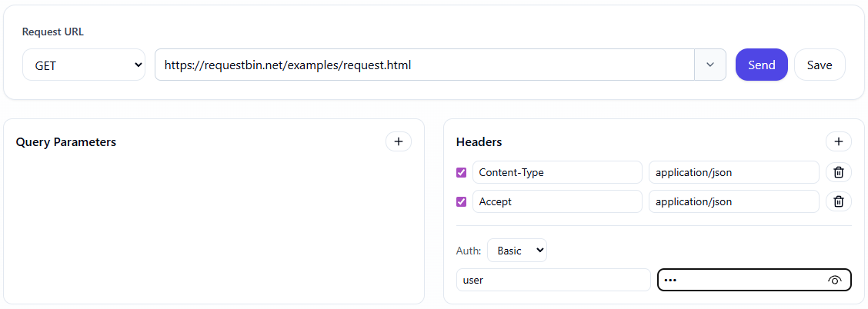Viewport: 868px width, 309px height.
Task: Uncheck the Accept header checkbox
Action: pyautogui.click(x=462, y=202)
